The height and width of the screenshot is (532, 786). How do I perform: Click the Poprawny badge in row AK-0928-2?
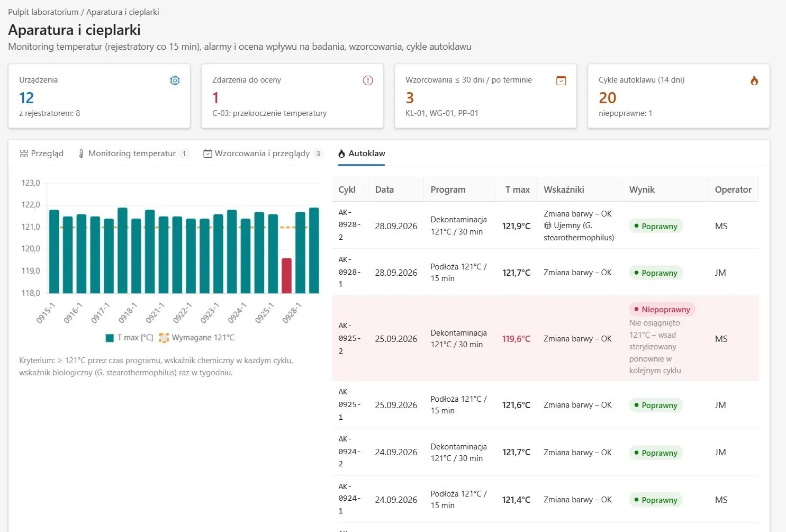pos(656,226)
